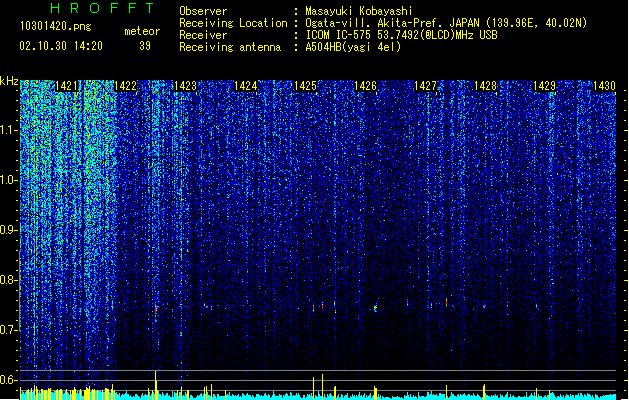
Task: Click the 1424 time marker
Action: (246, 86)
